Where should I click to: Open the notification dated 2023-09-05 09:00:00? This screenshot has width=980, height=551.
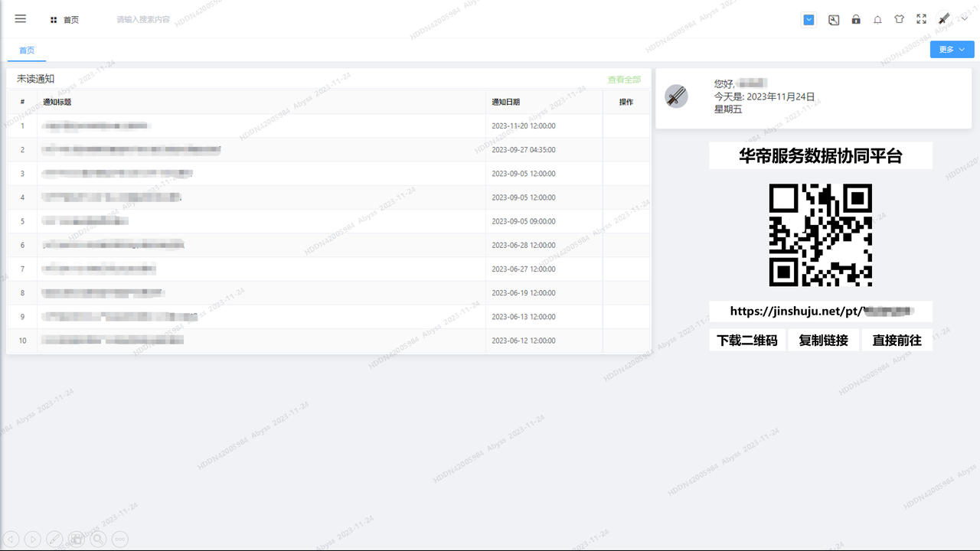pyautogui.click(x=328, y=221)
